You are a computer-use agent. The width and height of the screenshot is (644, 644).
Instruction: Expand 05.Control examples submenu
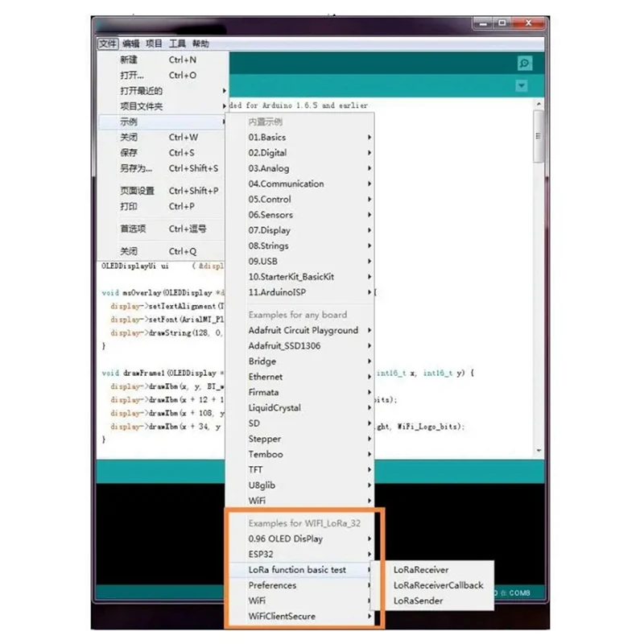(300, 199)
